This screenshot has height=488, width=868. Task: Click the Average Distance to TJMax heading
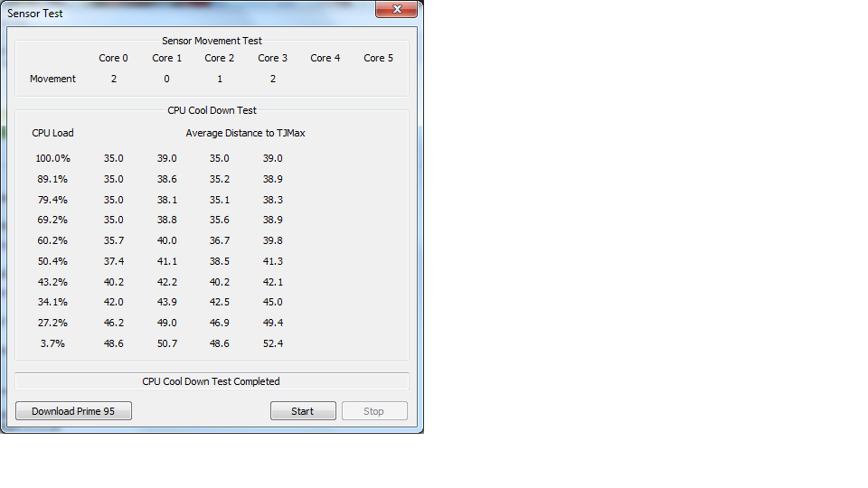(245, 133)
